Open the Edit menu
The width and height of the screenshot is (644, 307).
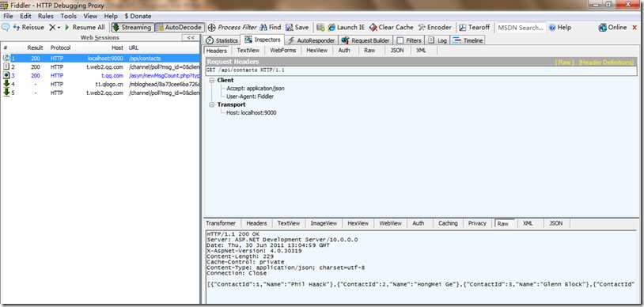tap(25, 16)
